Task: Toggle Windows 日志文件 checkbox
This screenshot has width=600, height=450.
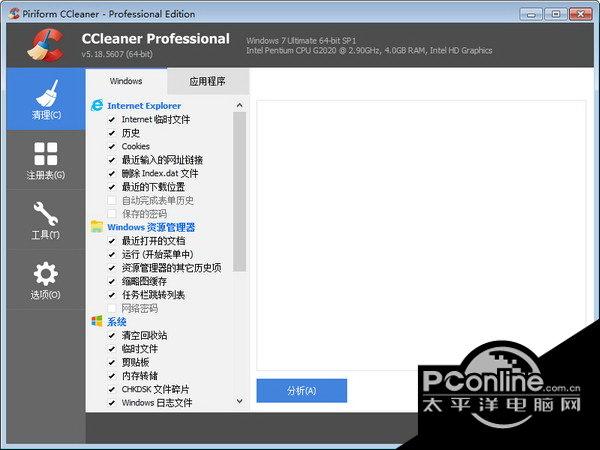Action: pos(112,403)
